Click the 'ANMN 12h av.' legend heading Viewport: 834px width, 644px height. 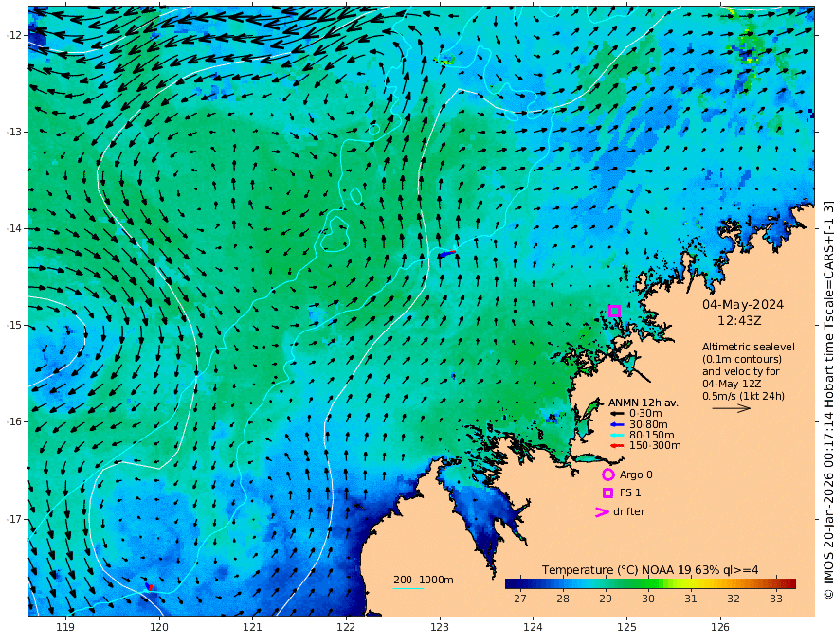click(644, 402)
